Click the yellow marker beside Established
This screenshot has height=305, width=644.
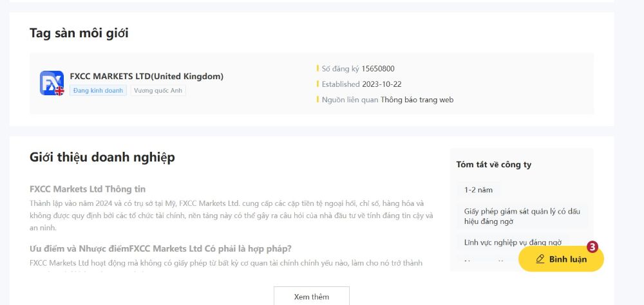click(317, 84)
